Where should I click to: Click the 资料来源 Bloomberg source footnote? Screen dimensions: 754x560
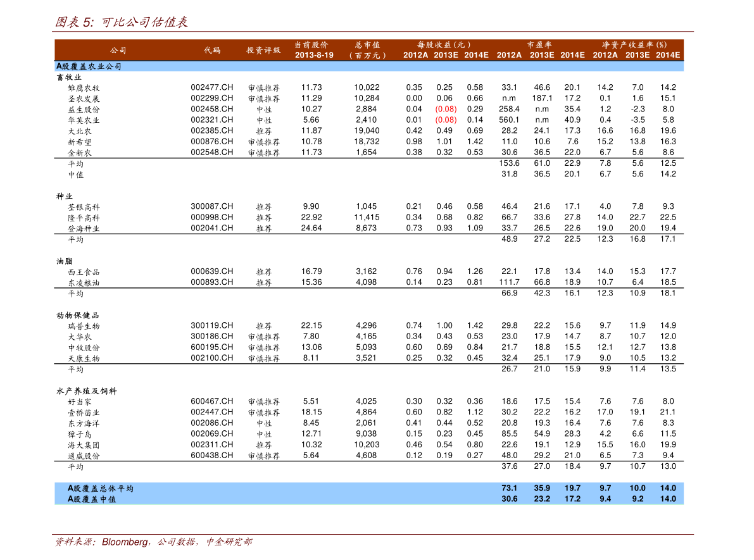[x=153, y=542]
